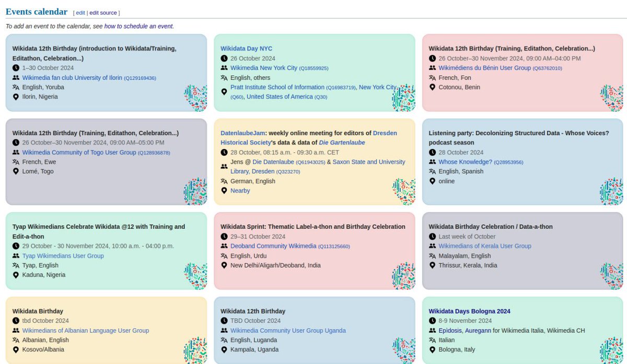Click the group icon next to Wikimedia New York City
The height and width of the screenshot is (364, 627).
pyautogui.click(x=224, y=68)
